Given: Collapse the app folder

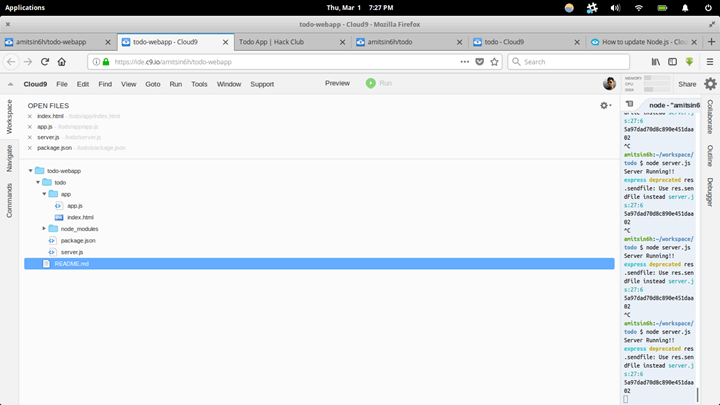Looking at the screenshot, I should [x=45, y=194].
